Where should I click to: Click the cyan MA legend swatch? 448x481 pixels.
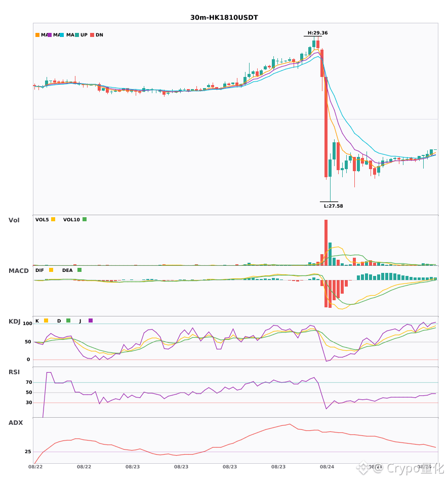pyautogui.click(x=62, y=35)
